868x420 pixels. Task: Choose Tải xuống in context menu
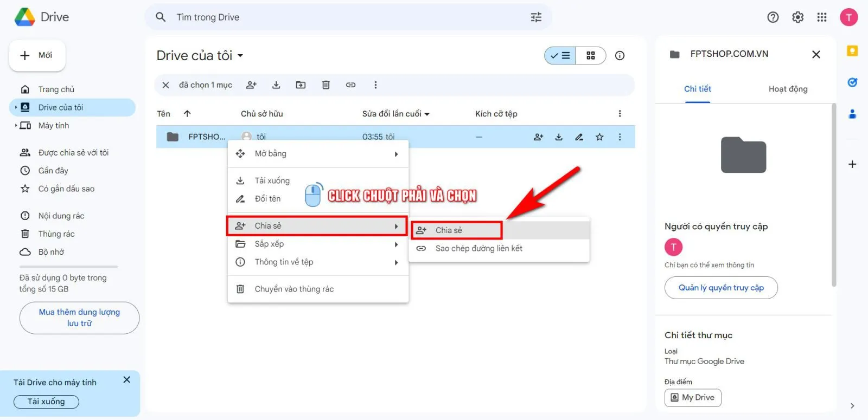click(318, 181)
